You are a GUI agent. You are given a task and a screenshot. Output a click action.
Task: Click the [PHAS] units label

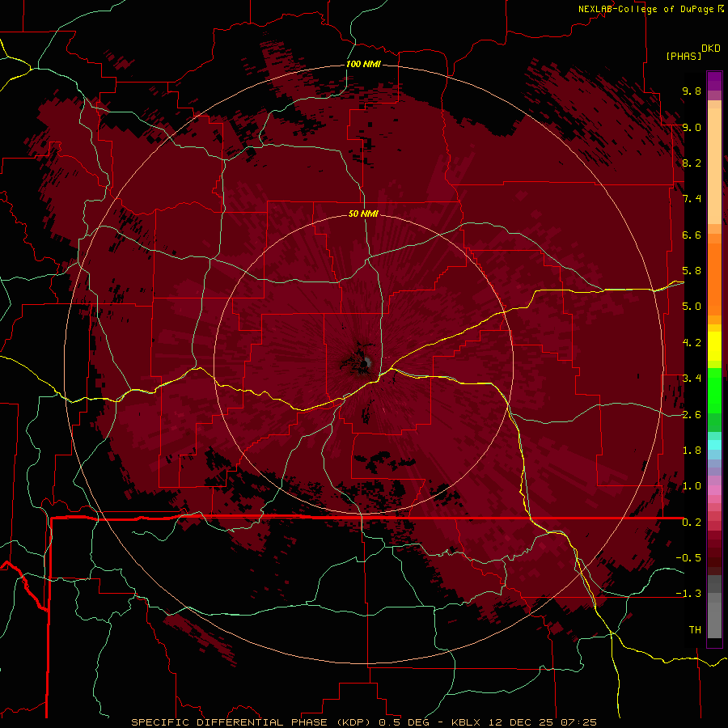pos(684,56)
